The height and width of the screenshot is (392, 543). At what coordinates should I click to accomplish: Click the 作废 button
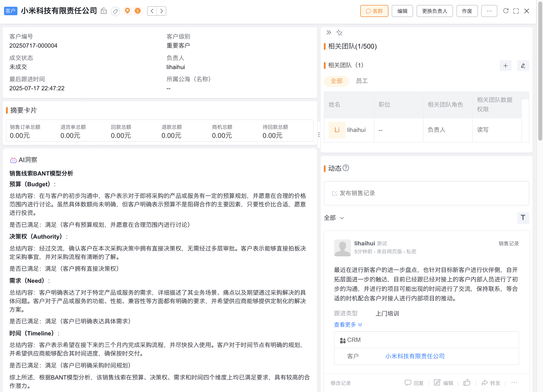pyautogui.click(x=467, y=11)
